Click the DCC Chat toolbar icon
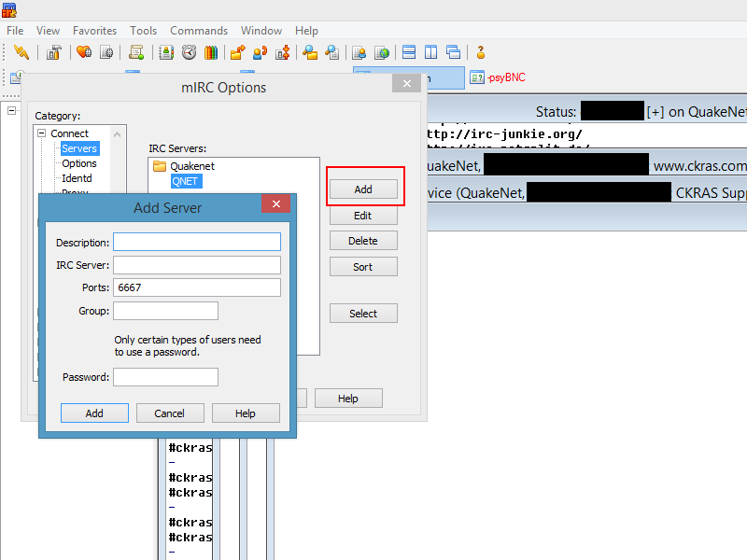Image resolution: width=747 pixels, height=560 pixels. tap(260, 52)
